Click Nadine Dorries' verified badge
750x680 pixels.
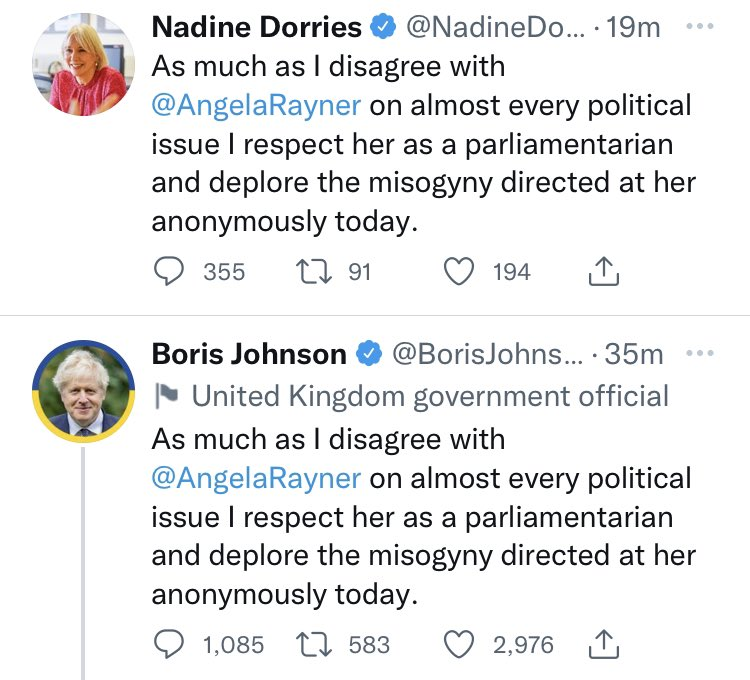click(381, 28)
